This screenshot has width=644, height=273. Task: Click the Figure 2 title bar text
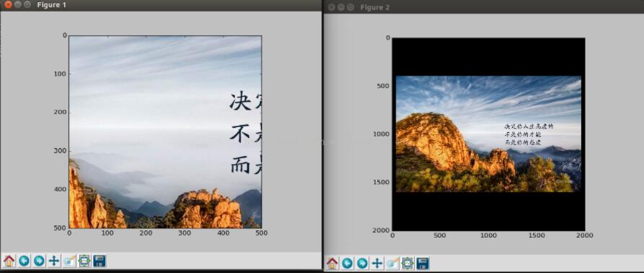pos(375,7)
